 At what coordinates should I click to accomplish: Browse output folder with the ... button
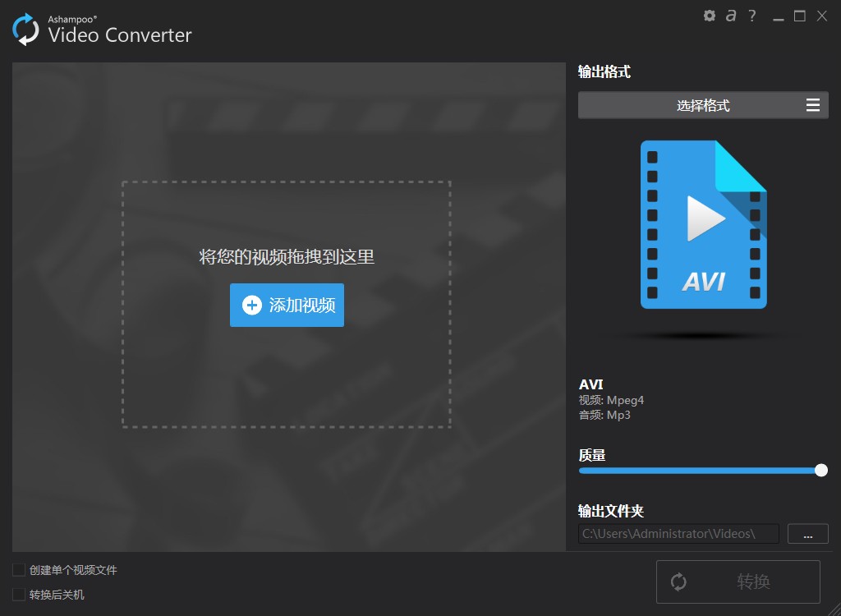point(808,533)
